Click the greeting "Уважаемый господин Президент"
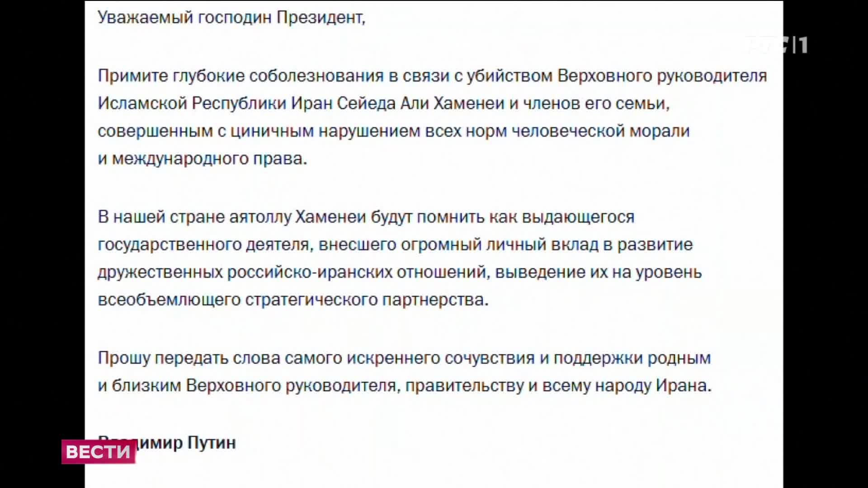This screenshot has height=488, width=868. [231, 17]
